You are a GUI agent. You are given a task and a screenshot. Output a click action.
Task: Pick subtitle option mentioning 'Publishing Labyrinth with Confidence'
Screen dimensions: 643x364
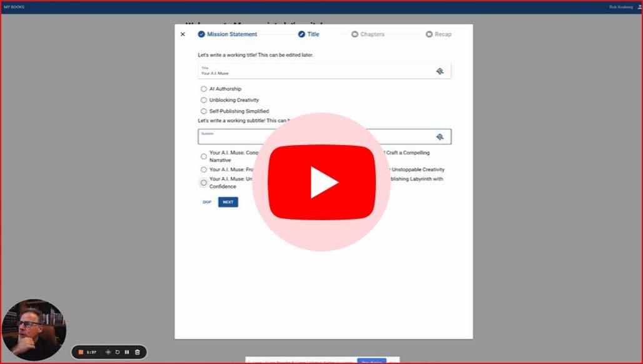coord(204,183)
